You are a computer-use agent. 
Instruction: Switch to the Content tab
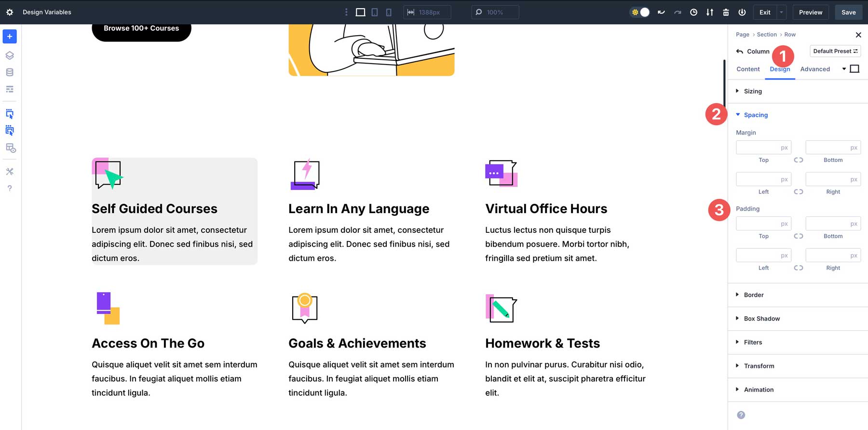pyautogui.click(x=748, y=69)
